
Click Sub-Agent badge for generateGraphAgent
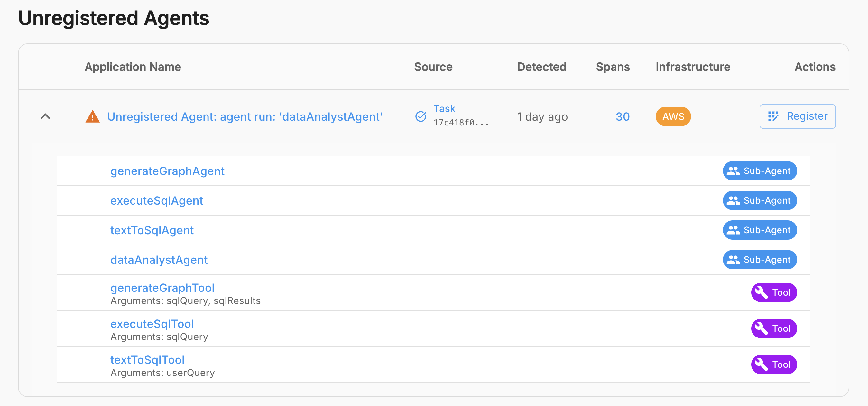click(760, 171)
